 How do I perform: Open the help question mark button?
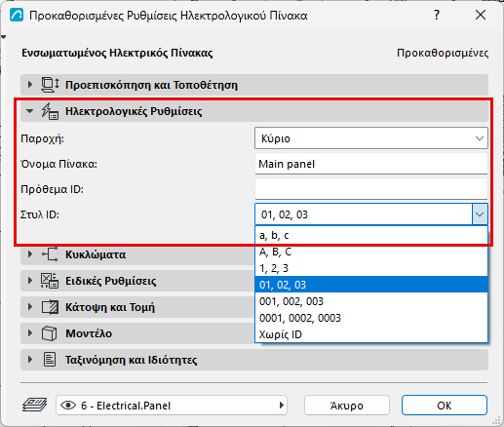[x=437, y=15]
